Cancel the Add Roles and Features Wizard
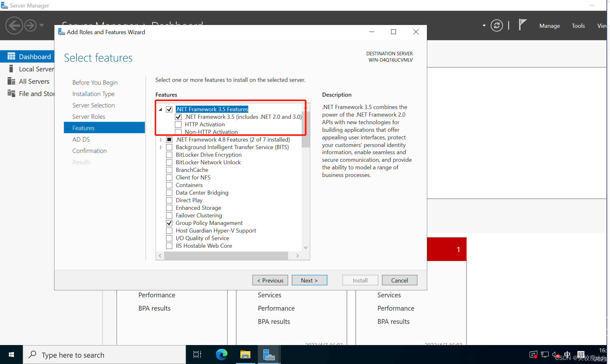Screen dimensions: 610x364 click(399, 280)
